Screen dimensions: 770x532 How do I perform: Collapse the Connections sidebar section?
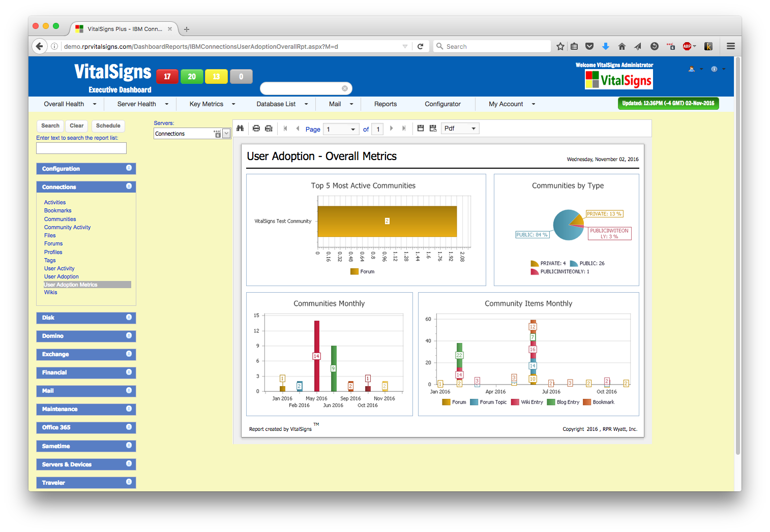click(x=129, y=186)
